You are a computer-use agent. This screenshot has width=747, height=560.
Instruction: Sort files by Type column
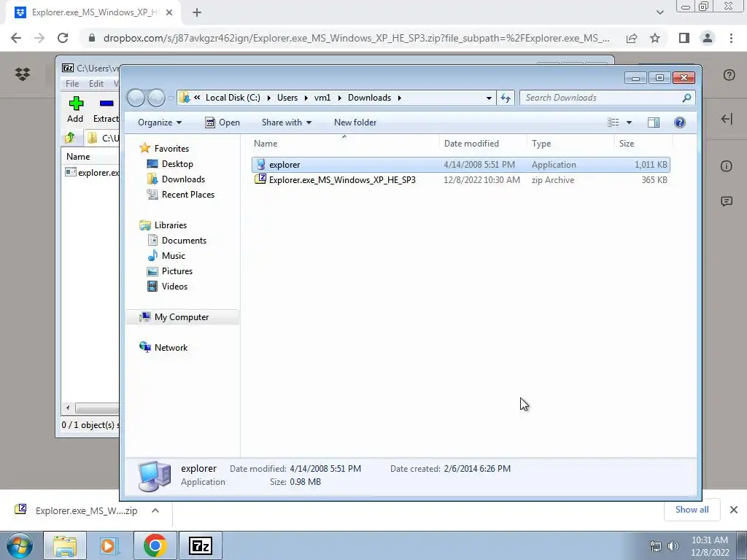(570, 144)
